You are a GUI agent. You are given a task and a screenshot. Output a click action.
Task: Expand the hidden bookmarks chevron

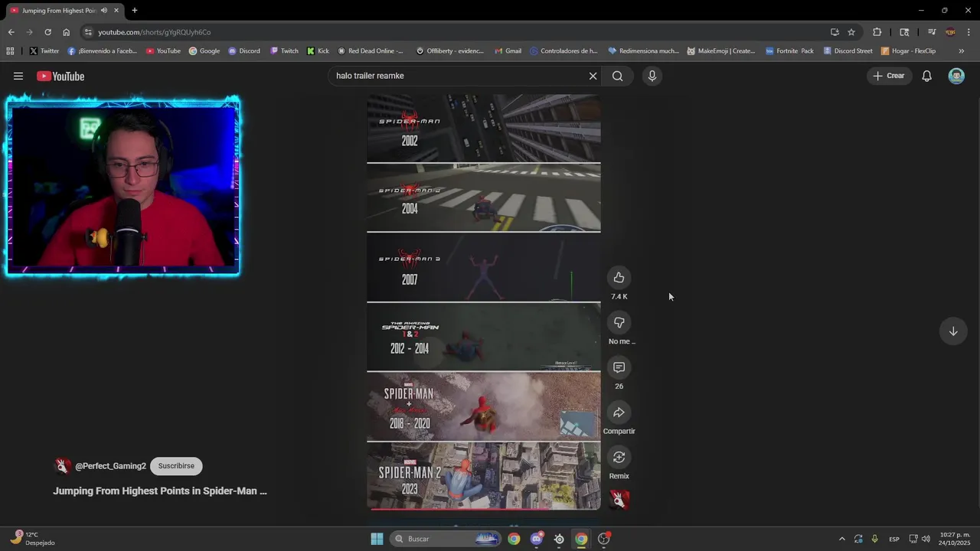point(962,51)
